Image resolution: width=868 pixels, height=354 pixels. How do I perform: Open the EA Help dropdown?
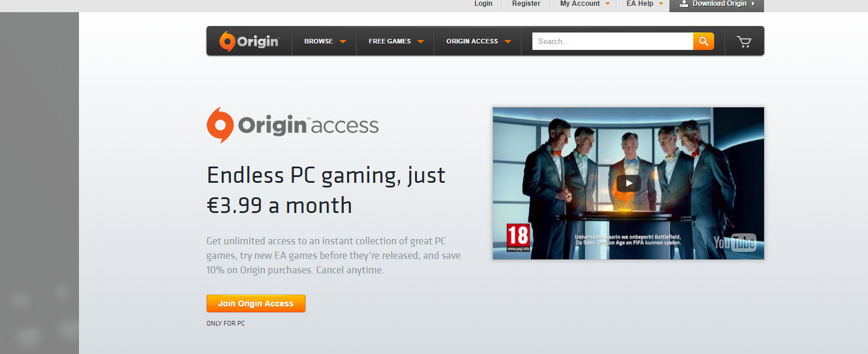644,3
